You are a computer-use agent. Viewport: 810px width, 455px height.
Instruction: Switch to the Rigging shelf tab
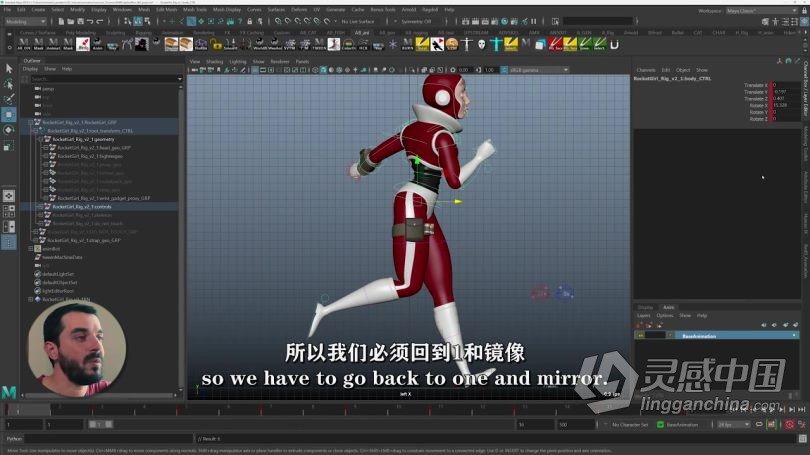tap(143, 33)
